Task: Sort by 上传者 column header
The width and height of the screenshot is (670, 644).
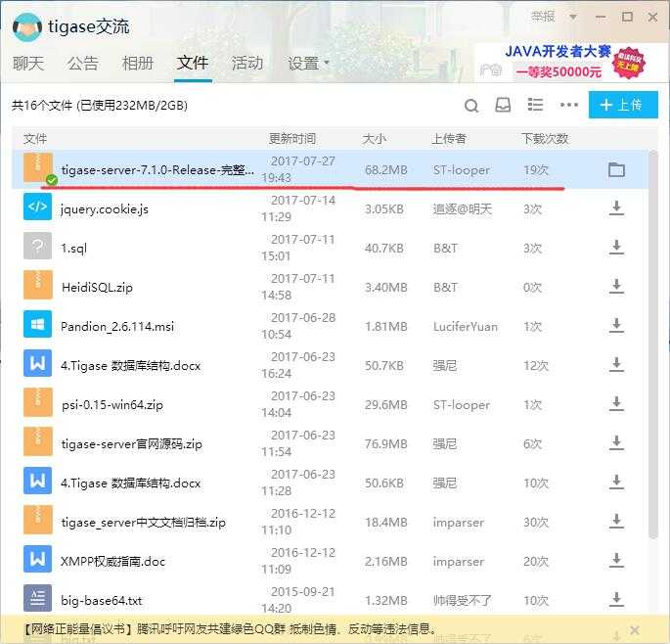Action: point(448,139)
